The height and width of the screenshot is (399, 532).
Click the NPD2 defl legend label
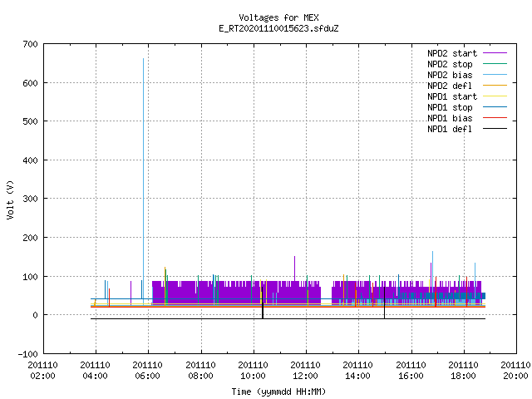point(450,86)
